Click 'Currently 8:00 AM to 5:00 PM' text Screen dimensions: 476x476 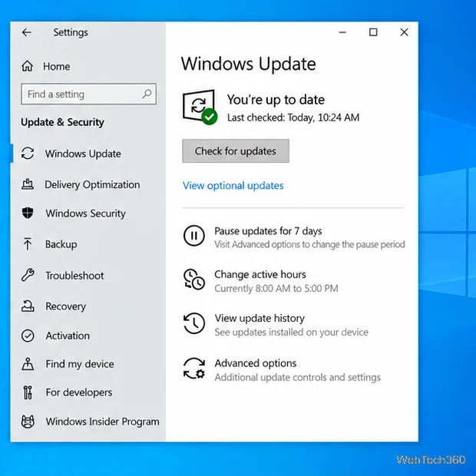point(276,288)
